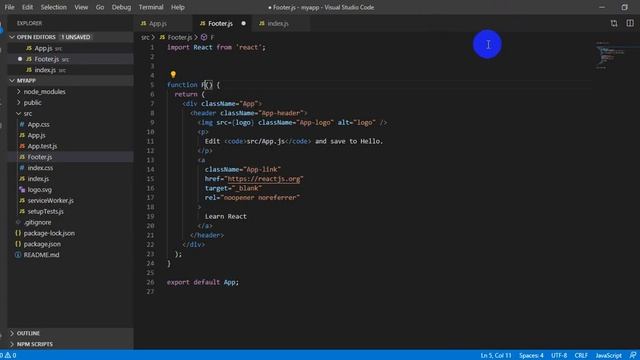
Task: Switch to the index.js editor tab
Action: pyautogui.click(x=281, y=24)
